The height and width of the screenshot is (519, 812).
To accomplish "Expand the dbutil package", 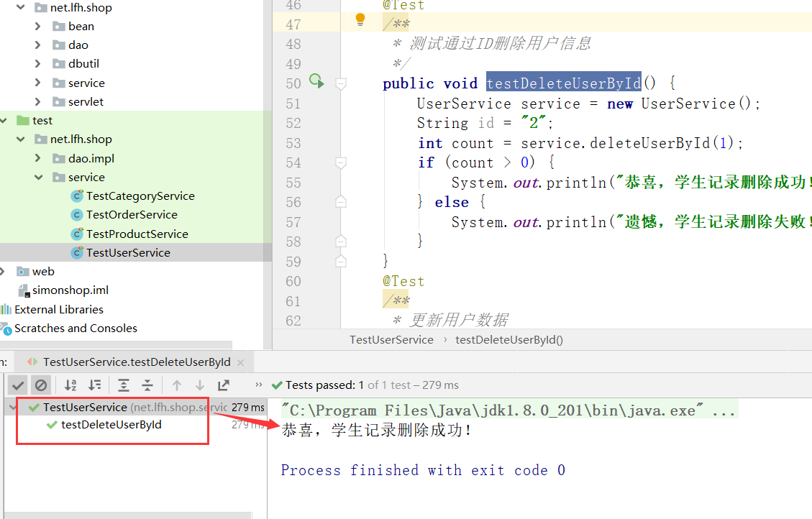I will click(x=37, y=64).
